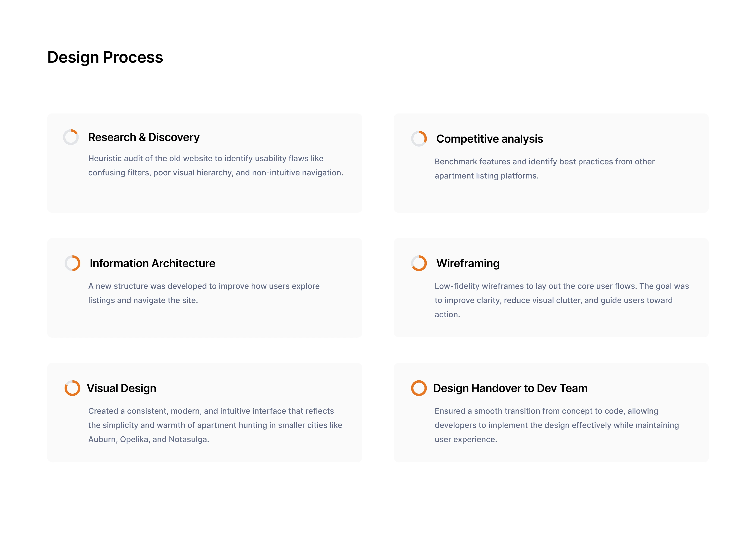756x541 pixels.
Task: Click the Wireframing card title
Action: click(x=468, y=263)
